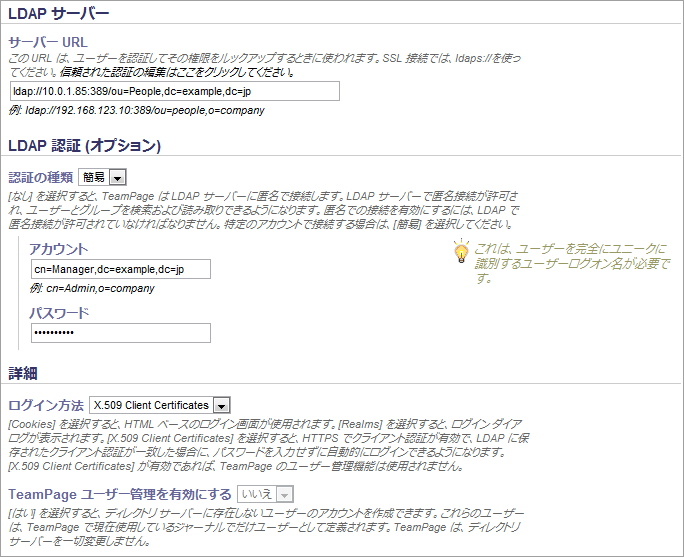Image resolution: width=684 pixels, height=557 pixels.
Task: Click the ログイン方法 label
Action: (45, 405)
